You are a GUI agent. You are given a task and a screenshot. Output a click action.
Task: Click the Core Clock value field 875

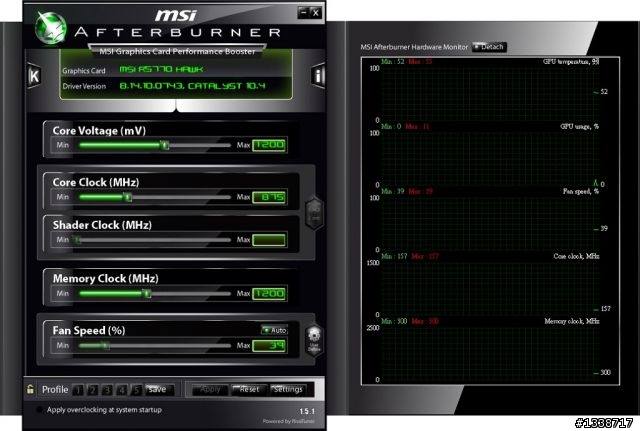click(x=269, y=197)
